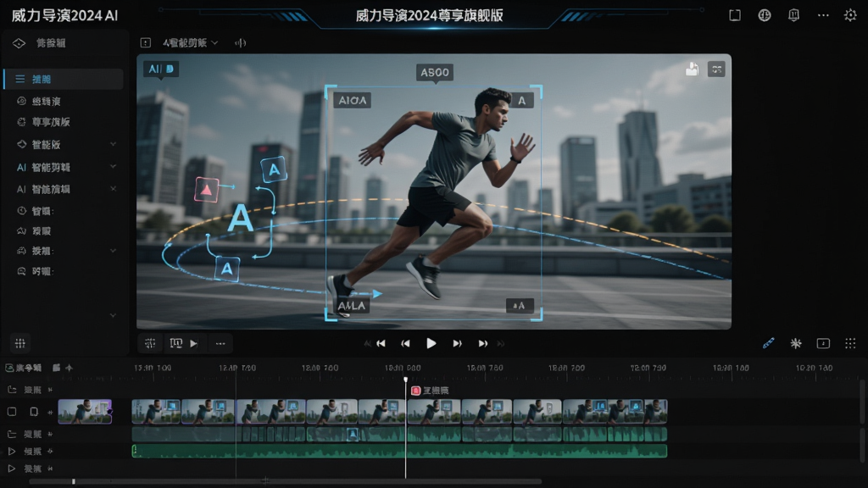
Task: Click the timeline horizontal scrollbar
Action: pos(285,481)
